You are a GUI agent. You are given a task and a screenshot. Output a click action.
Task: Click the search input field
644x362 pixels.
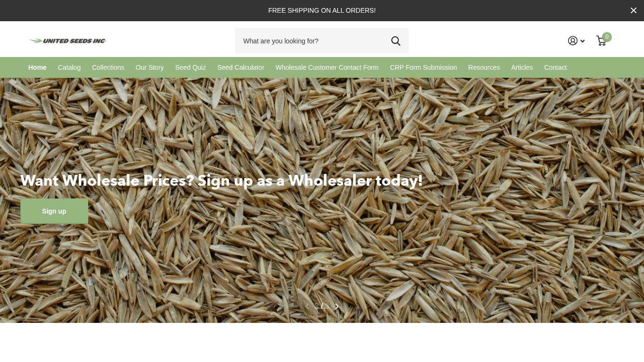(x=311, y=41)
